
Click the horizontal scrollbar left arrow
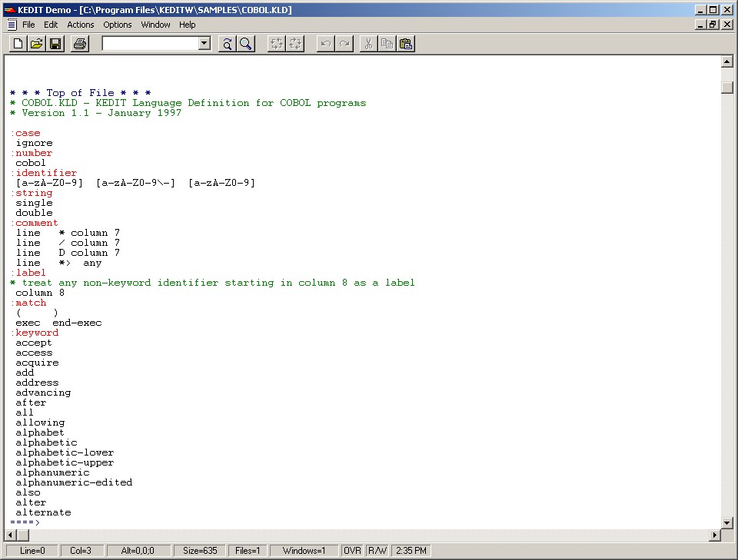pos(10,535)
